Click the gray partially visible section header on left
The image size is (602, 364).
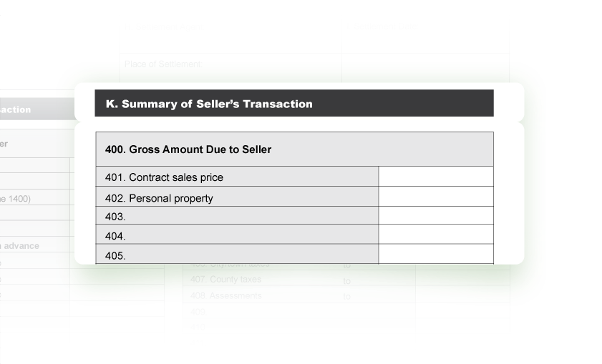(x=37, y=109)
